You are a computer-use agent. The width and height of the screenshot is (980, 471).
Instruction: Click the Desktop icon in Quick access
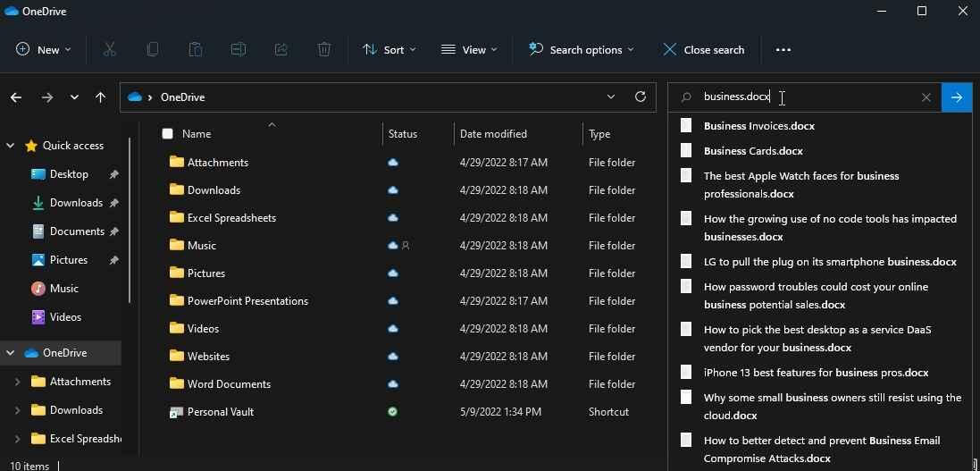38,174
